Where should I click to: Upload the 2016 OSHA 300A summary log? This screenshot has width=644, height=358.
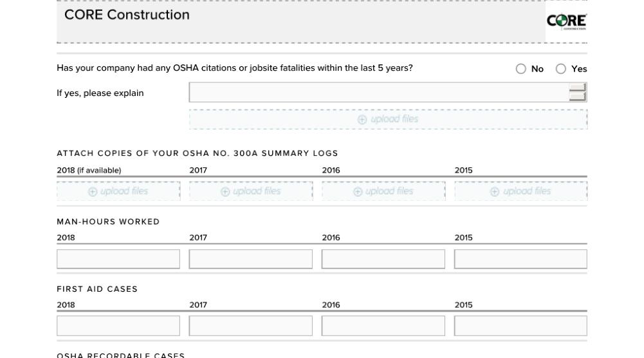[383, 191]
